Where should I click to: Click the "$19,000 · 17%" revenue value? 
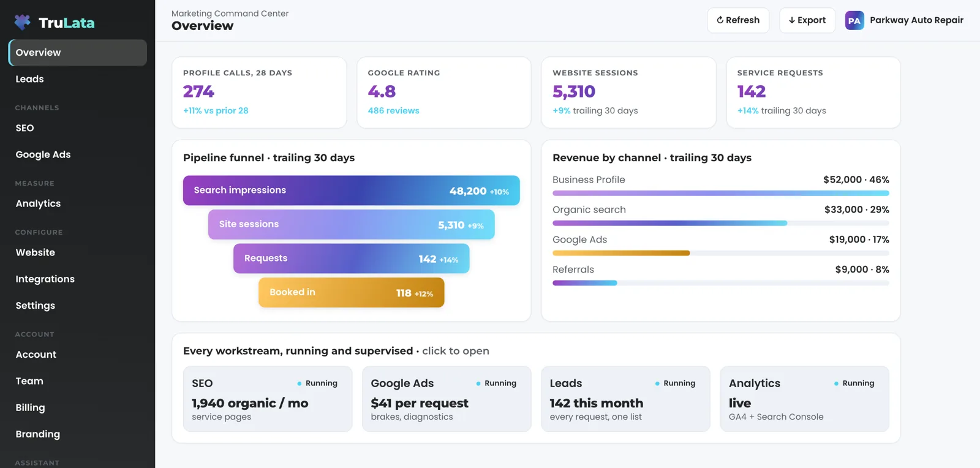[x=859, y=240]
